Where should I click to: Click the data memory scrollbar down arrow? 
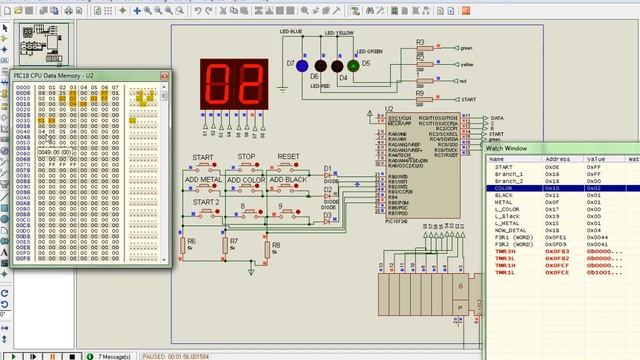164,260
